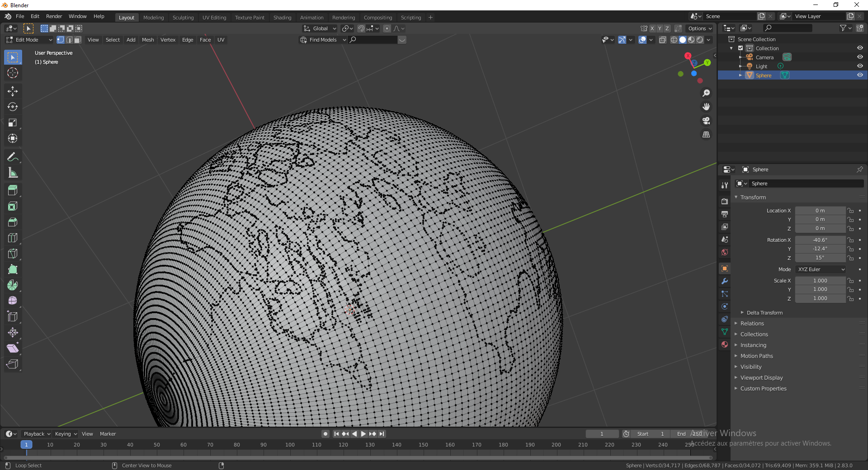Screen dimensions: 868x470
Task: Select the Shear tool
Action: coord(13,348)
